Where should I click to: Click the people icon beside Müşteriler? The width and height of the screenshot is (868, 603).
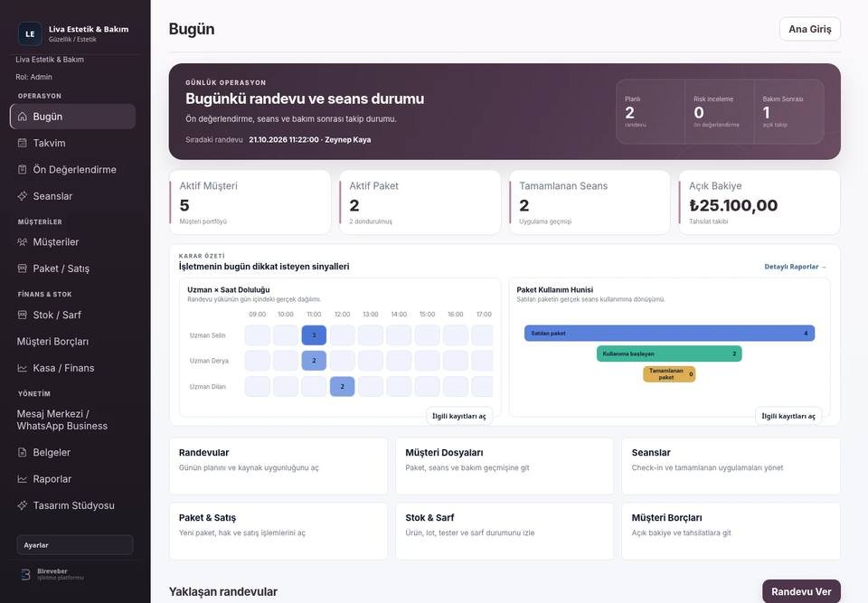click(x=22, y=242)
